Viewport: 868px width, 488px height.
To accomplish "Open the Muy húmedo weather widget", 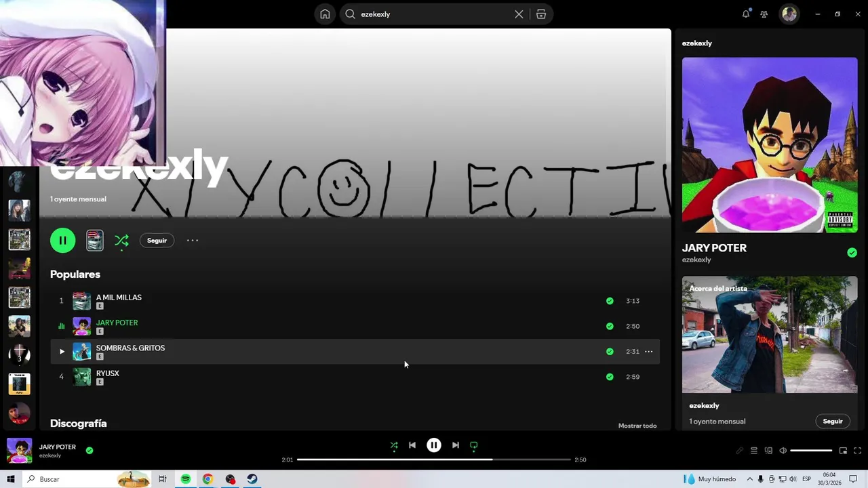I will point(710,479).
